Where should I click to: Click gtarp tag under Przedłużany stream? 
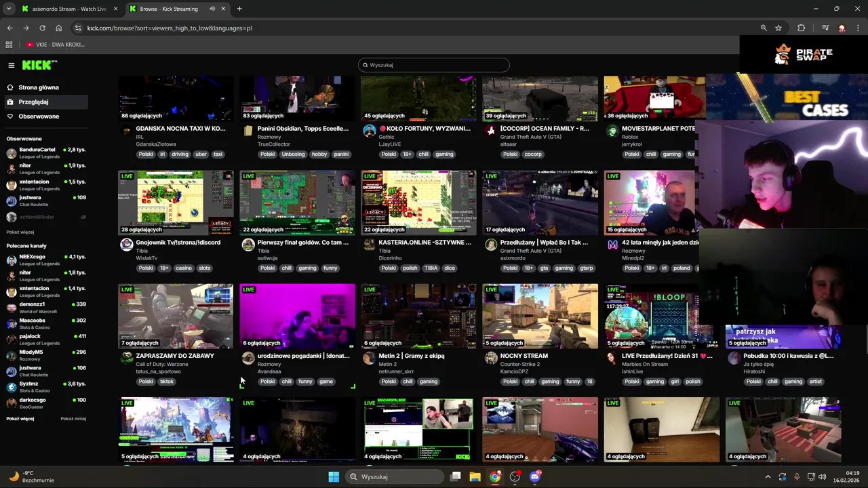click(586, 268)
